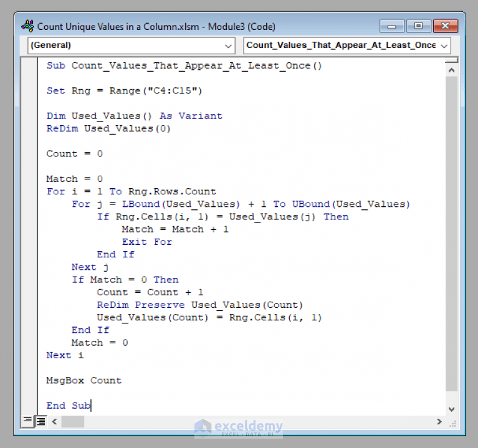Click the line 'ReDim Used_Values(0)'
Screen dimensions: 478x448
point(108,128)
